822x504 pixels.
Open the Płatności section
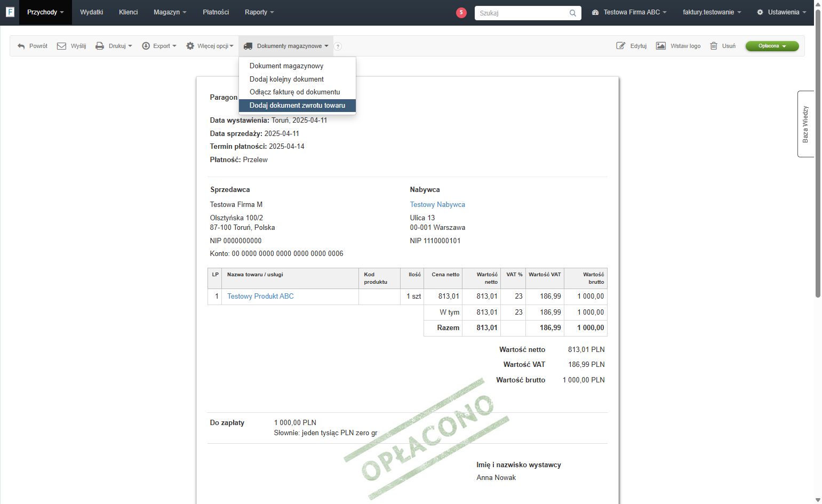tap(216, 12)
